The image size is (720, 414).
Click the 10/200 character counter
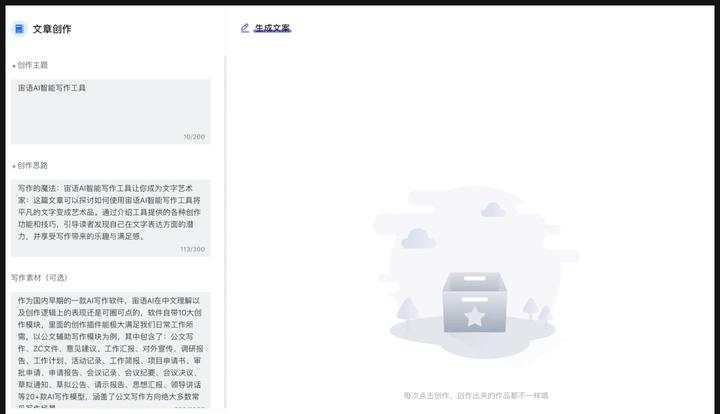point(194,137)
